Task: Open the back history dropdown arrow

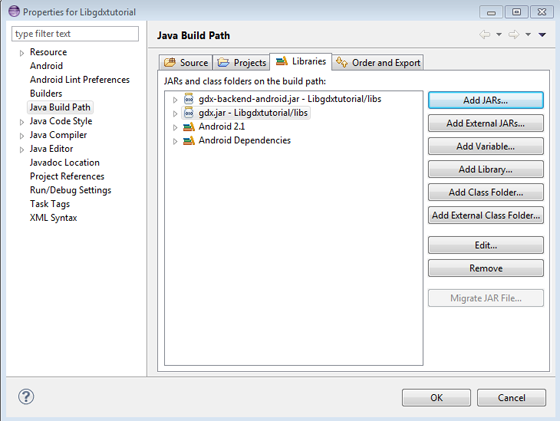Action: point(499,35)
